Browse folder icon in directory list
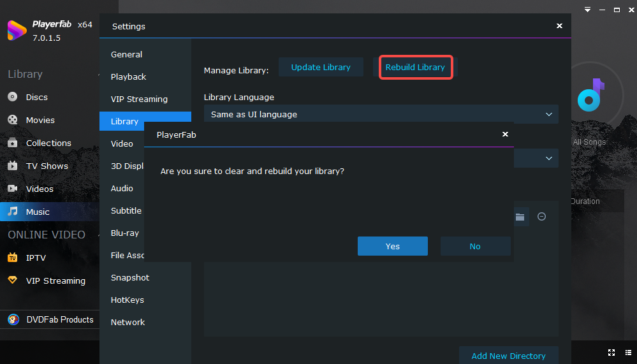Viewport: 637px width, 364px height. 520,217
